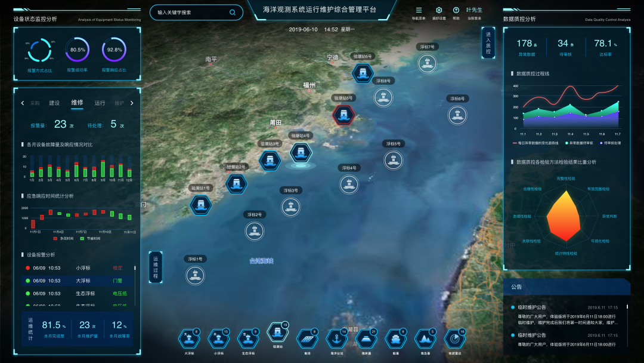
Task: Toggle the red 多花时间 legend item
Action: click(x=63, y=238)
